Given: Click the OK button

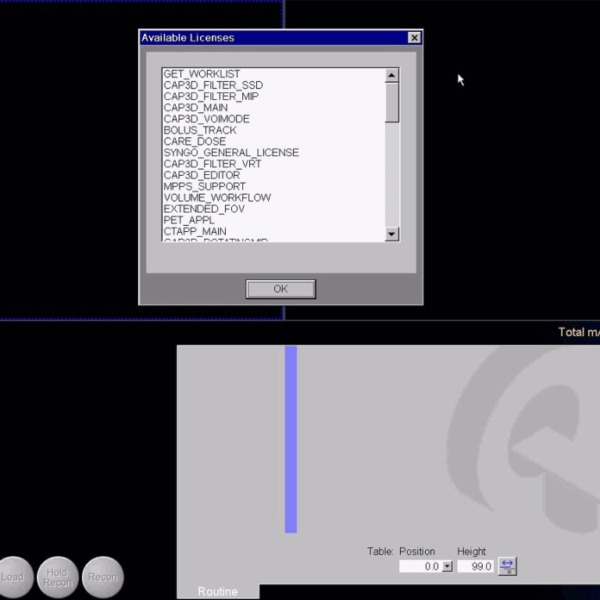Looking at the screenshot, I should click(x=280, y=289).
